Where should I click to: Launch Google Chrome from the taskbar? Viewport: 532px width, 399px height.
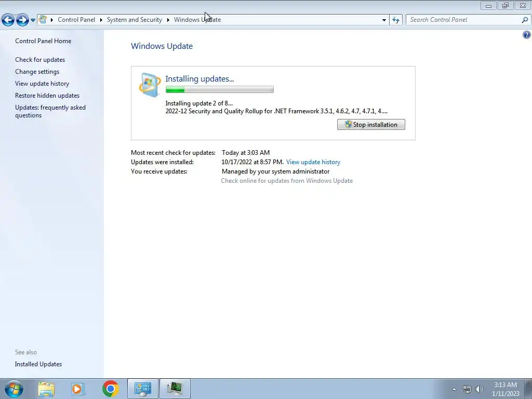point(111,389)
